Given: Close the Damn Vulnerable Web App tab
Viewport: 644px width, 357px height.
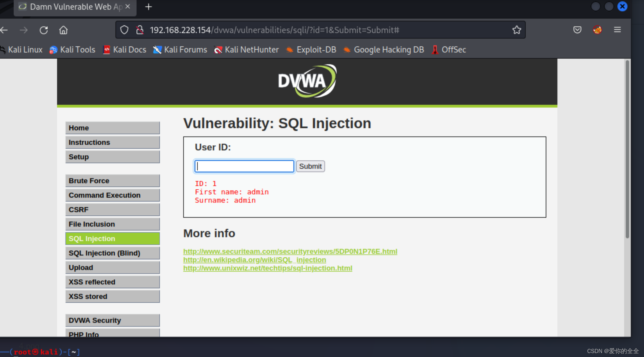Looking at the screenshot, I should 128,6.
